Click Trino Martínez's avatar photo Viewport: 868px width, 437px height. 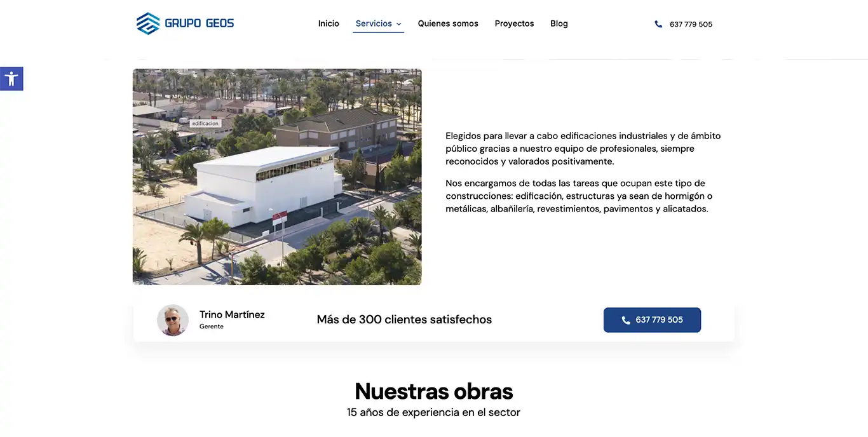(x=173, y=320)
